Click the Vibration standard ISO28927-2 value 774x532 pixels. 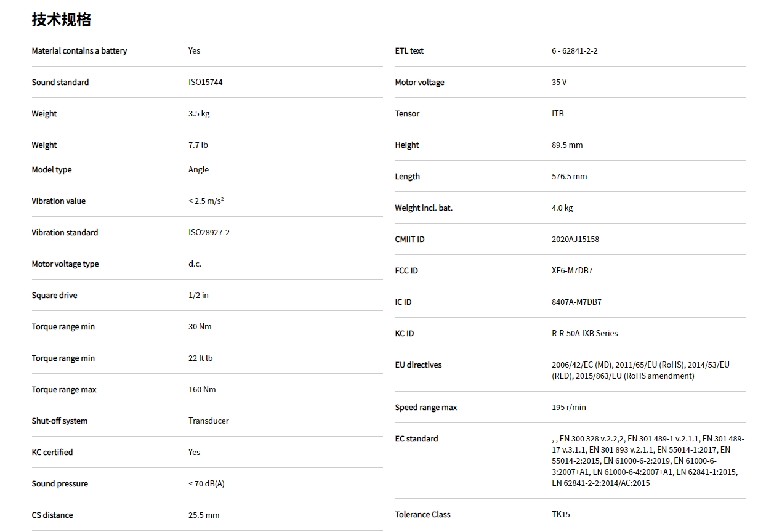[209, 232]
